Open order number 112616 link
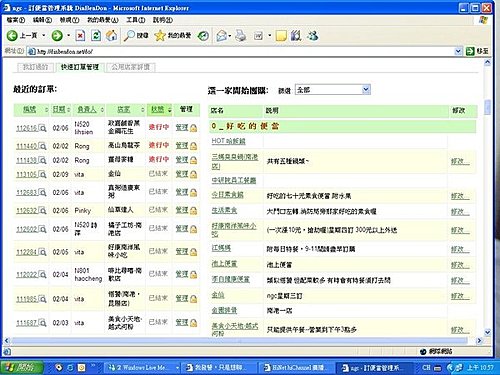Viewport: 500px width, 375px height. [x=27, y=128]
